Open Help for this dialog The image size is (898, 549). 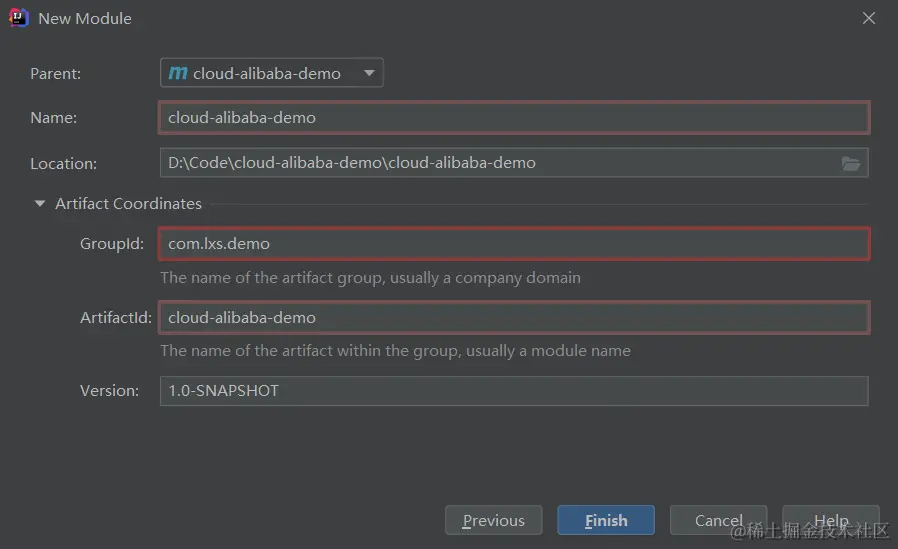click(830, 521)
